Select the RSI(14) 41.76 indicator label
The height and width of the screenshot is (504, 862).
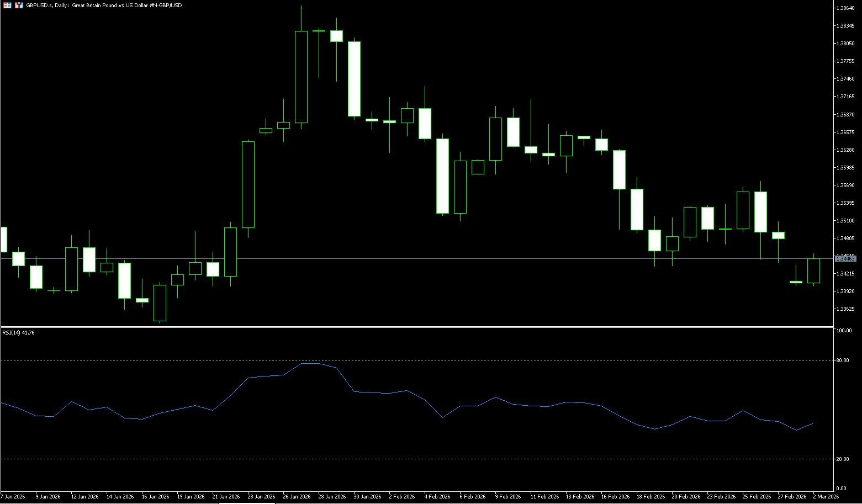[18, 333]
